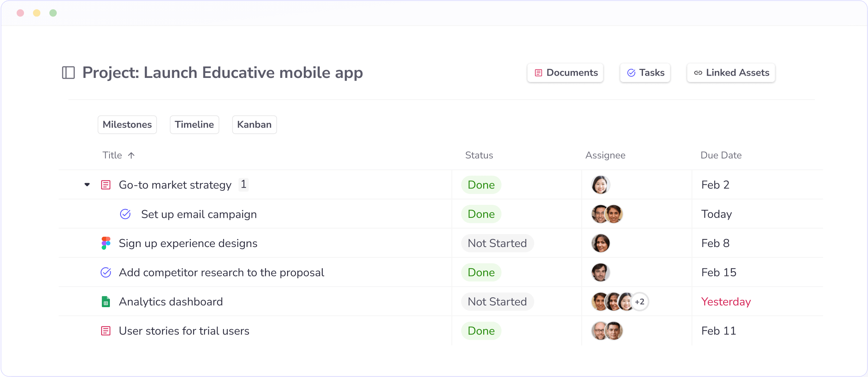The image size is (868, 377).
Task: Collapse the Go-to market strategy row
Action: [87, 185]
